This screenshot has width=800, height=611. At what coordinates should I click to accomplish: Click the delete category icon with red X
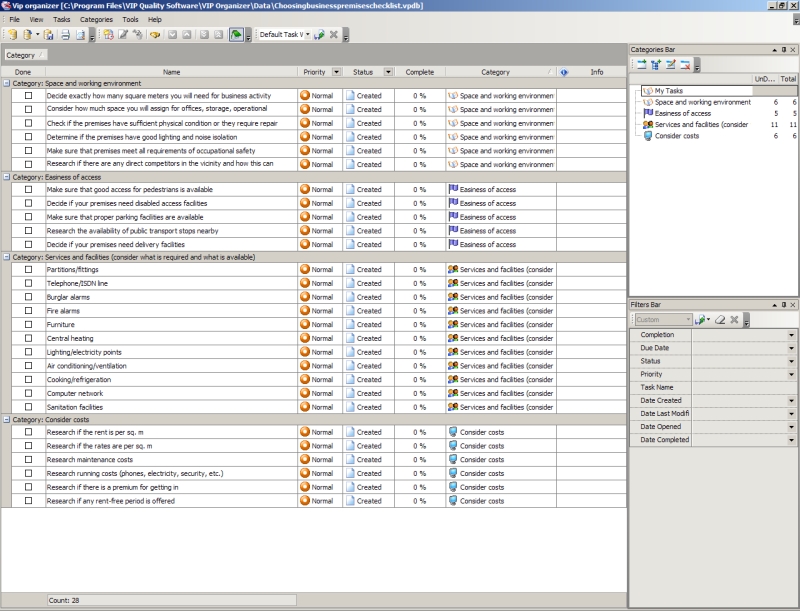[685, 65]
